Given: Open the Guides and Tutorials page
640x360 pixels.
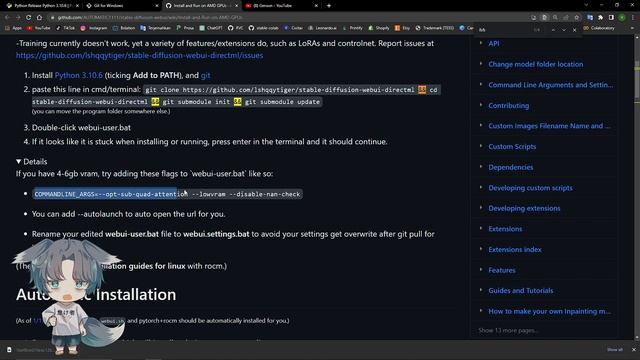Looking at the screenshot, I should 521,291.
